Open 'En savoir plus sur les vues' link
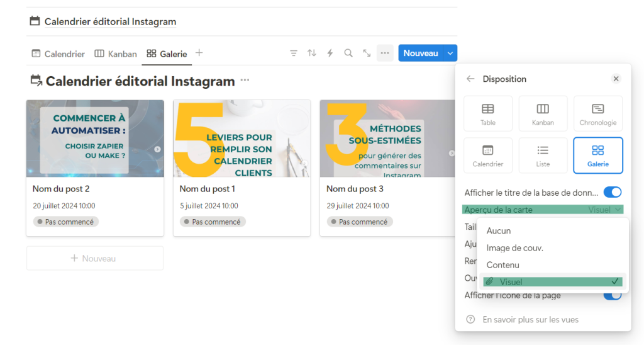 click(x=530, y=320)
